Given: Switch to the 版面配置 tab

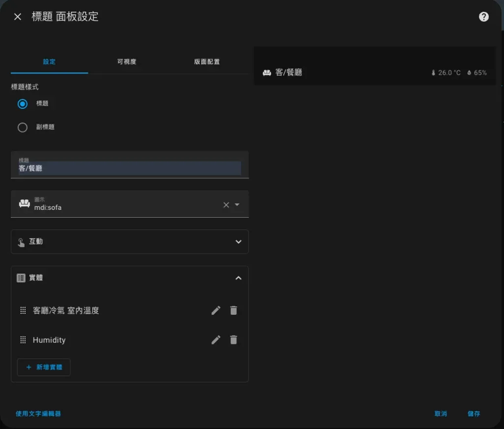Looking at the screenshot, I should click(x=207, y=62).
